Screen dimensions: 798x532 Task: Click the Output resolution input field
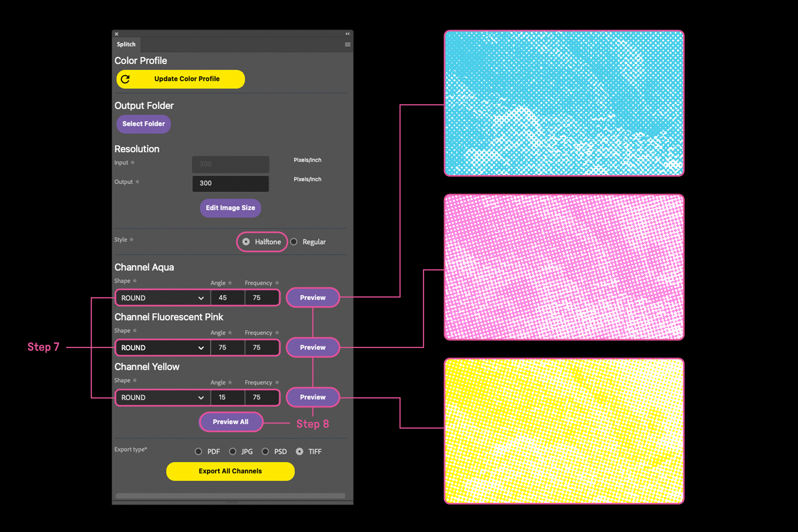[231, 183]
